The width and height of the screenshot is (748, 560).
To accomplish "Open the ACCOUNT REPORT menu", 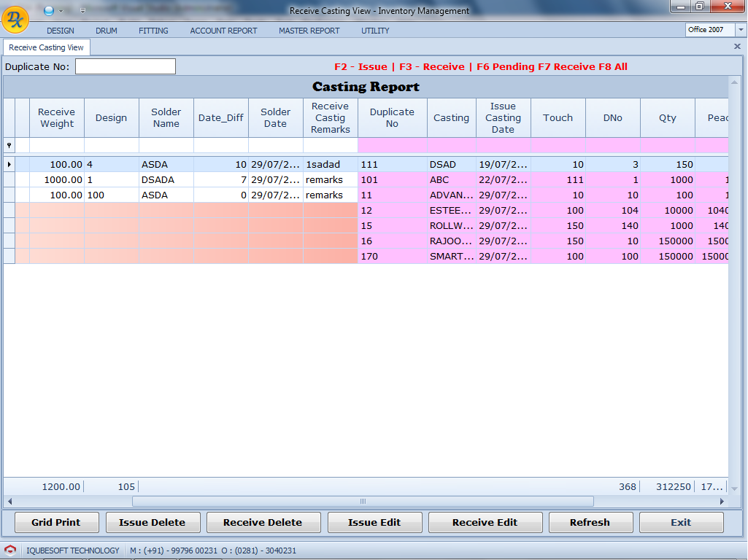I will 223,31.
